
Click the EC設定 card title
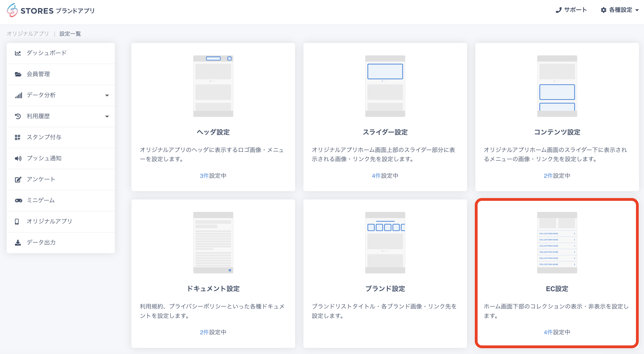tap(557, 289)
